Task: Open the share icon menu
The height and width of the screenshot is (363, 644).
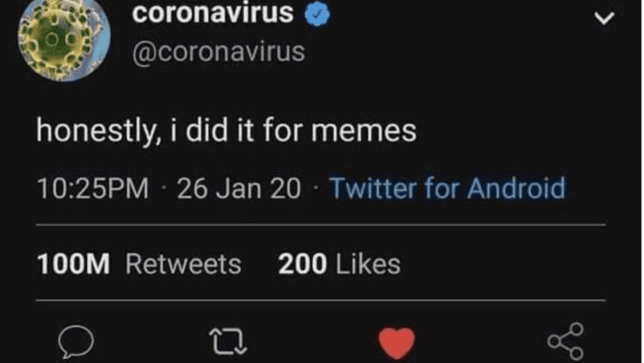Action: 566,340
